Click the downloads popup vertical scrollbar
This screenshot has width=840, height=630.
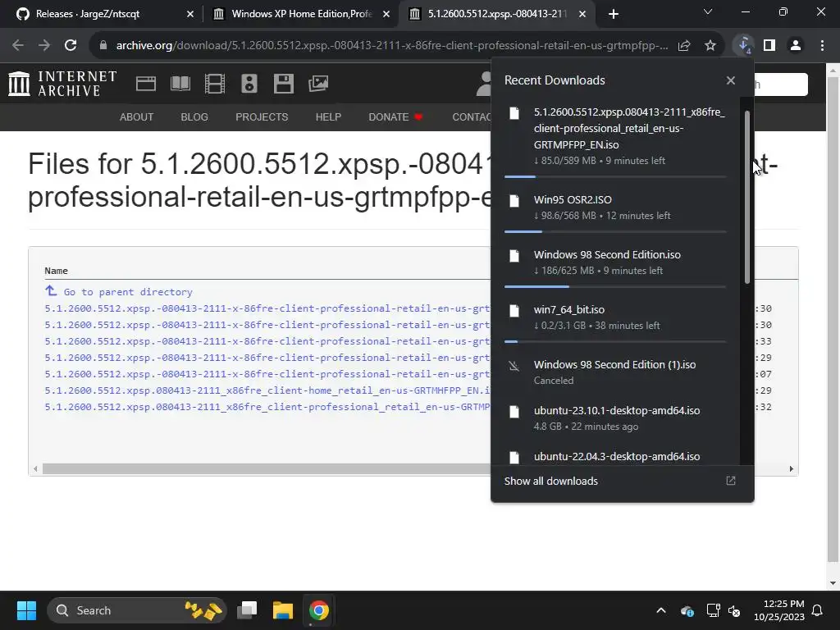pyautogui.click(x=747, y=197)
